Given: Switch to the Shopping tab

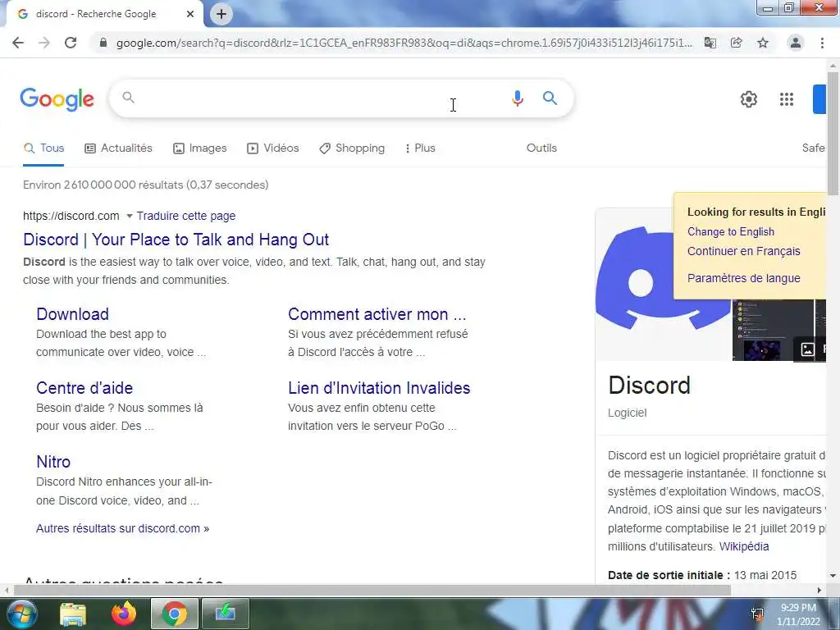Looking at the screenshot, I should (x=351, y=148).
